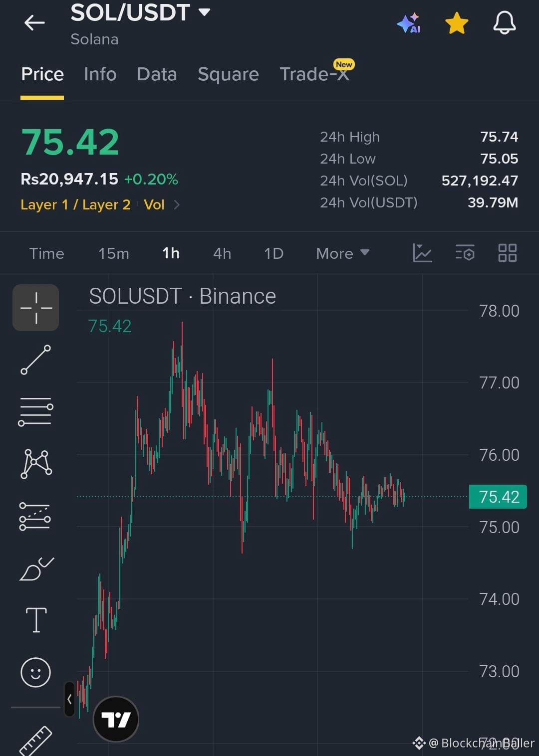Click the large 75.42 price

(x=70, y=142)
